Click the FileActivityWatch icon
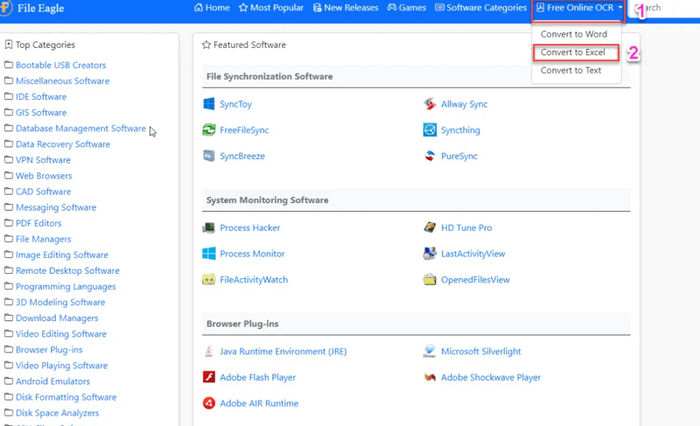700x426 pixels. click(x=208, y=280)
